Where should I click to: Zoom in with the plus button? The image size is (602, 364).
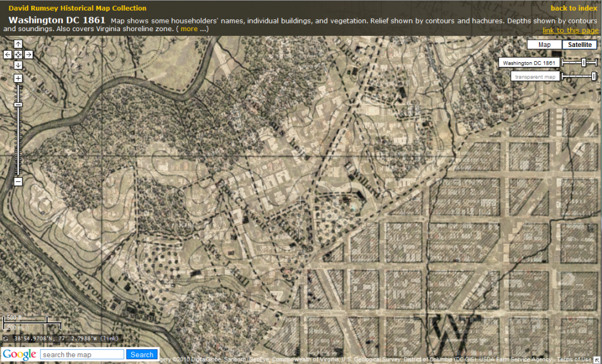pos(18,78)
